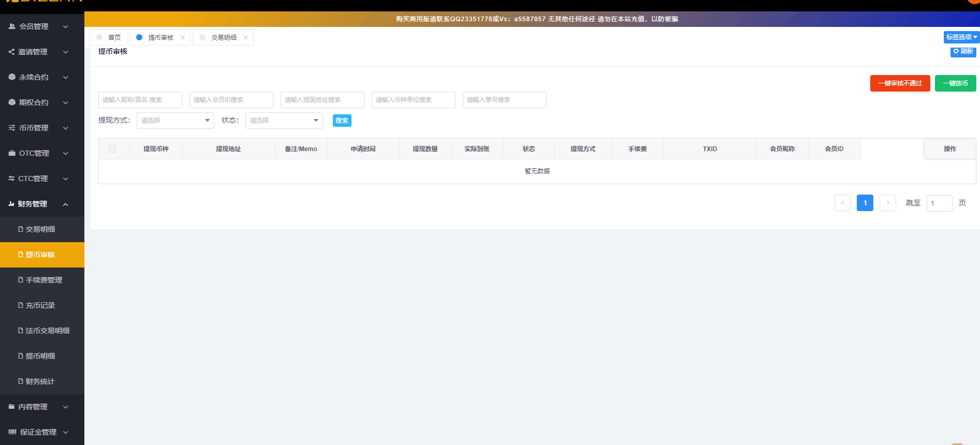The width and height of the screenshot is (980, 445).
Task: Open the 提现方式 dropdown
Action: (175, 121)
